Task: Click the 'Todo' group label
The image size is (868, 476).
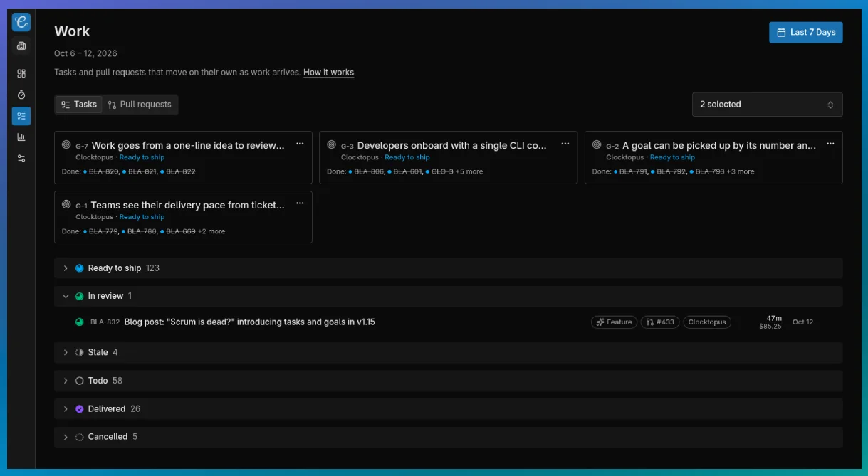Action: (x=98, y=381)
